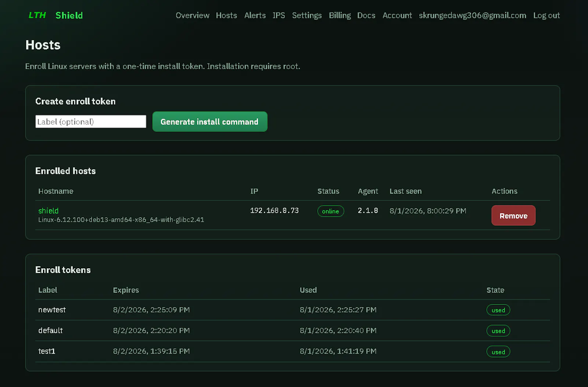Open the Docs link

click(366, 15)
